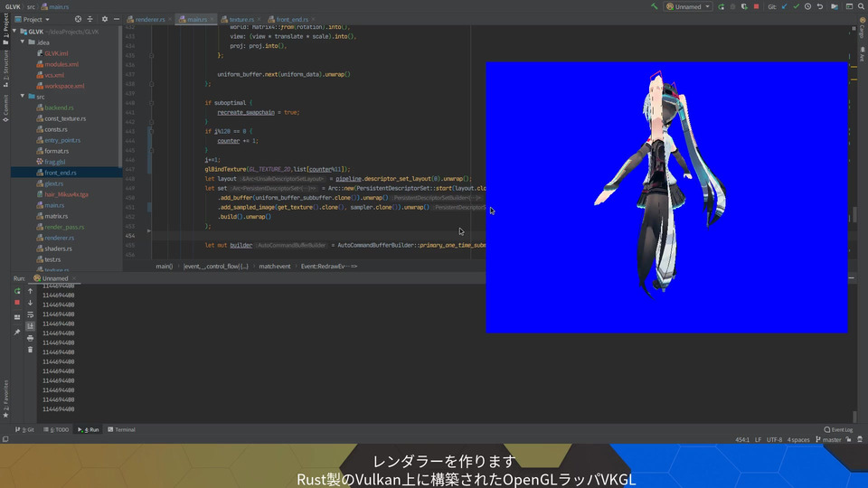The width and height of the screenshot is (868, 488).
Task: Close the texture.rs tab
Action: [x=259, y=19]
